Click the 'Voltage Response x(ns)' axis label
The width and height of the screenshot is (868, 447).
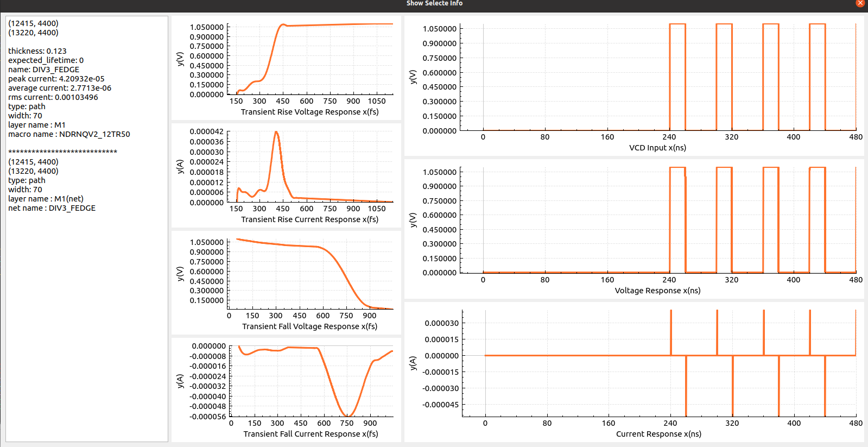pos(657,291)
